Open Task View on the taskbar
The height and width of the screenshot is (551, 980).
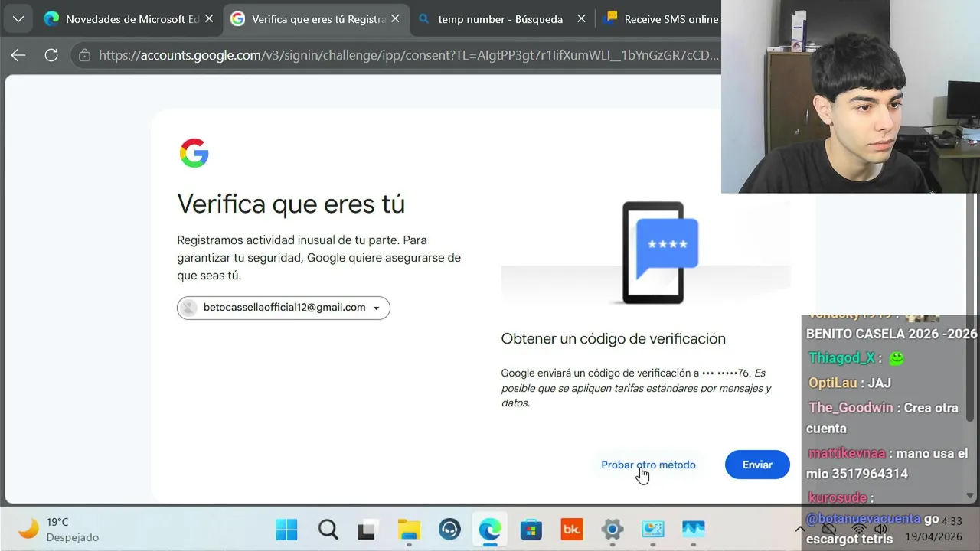[x=368, y=530]
